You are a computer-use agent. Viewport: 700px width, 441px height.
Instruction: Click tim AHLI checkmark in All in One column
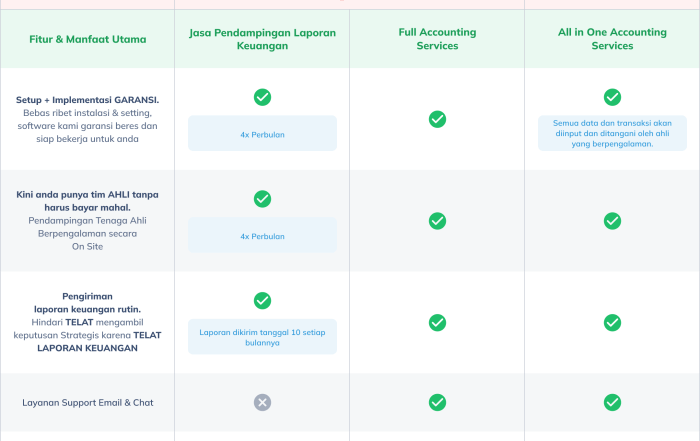coord(612,221)
